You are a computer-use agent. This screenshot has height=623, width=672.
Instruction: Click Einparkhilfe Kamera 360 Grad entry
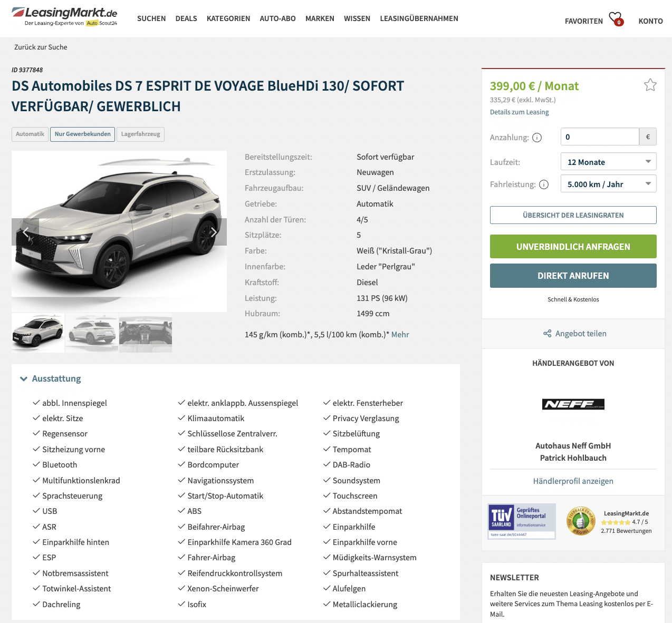coord(239,542)
